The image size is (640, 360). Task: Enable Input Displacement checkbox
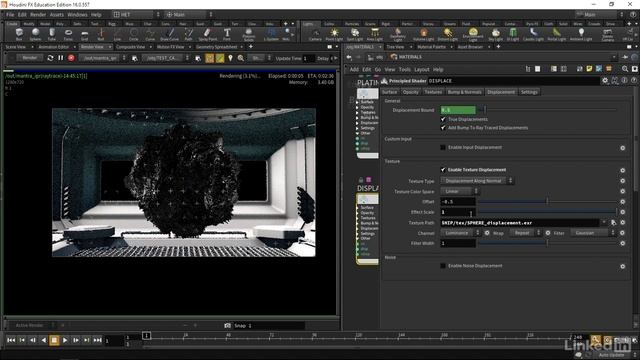coord(443,147)
